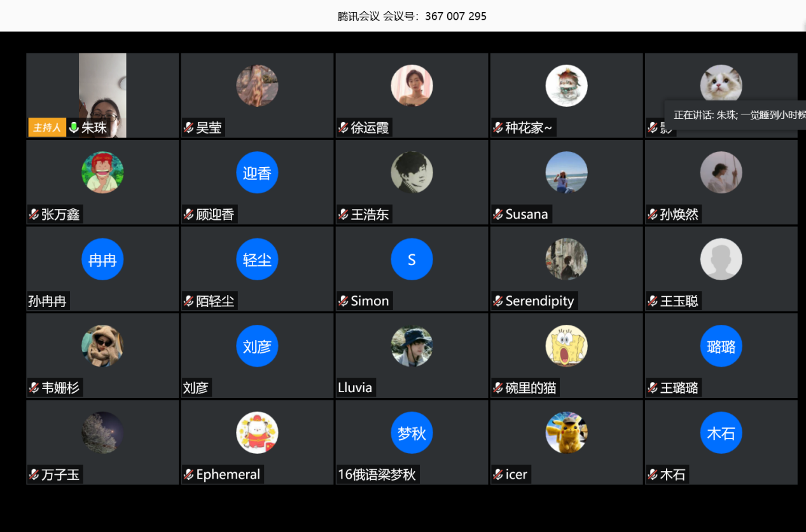Click the blue S avatar of Simon

[x=412, y=259]
